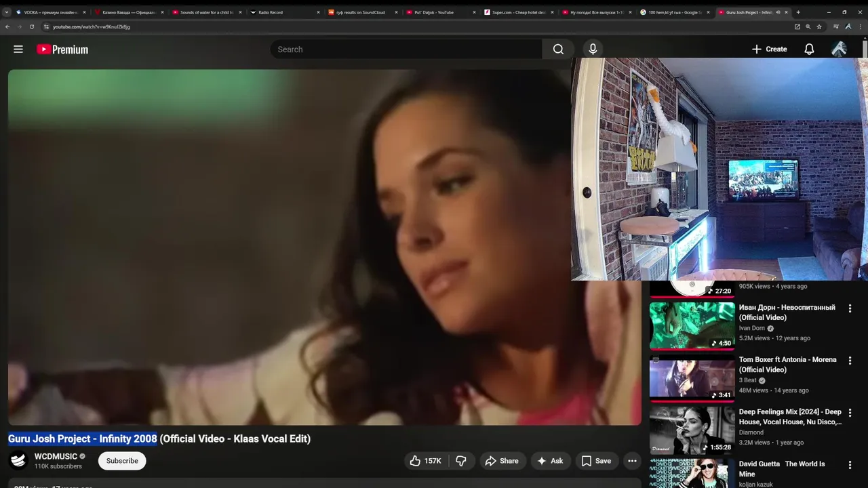The width and height of the screenshot is (868, 488).
Task: Click the YouTube search input field
Action: [407, 49]
